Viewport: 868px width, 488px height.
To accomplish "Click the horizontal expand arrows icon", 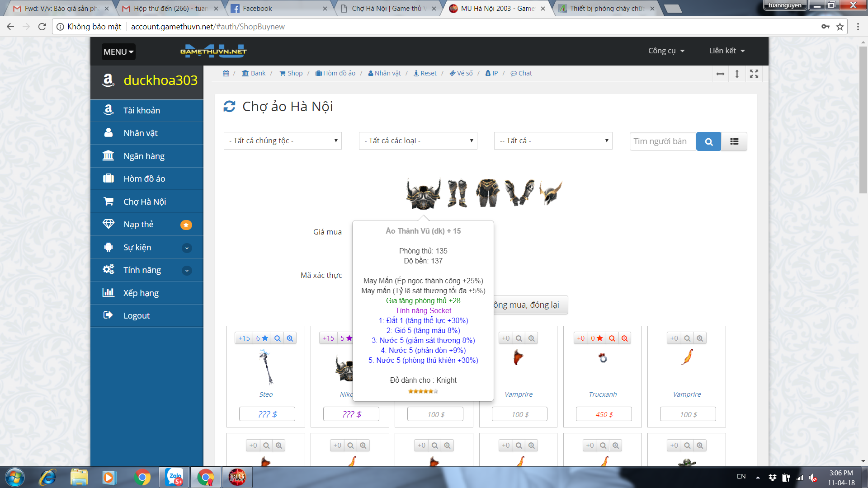I will 720,74.
